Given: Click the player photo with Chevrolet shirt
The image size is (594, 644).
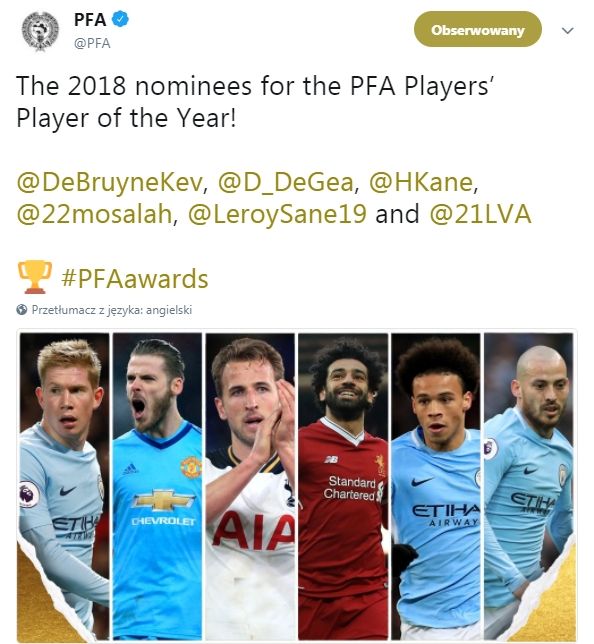Looking at the screenshot, I should click(157, 487).
